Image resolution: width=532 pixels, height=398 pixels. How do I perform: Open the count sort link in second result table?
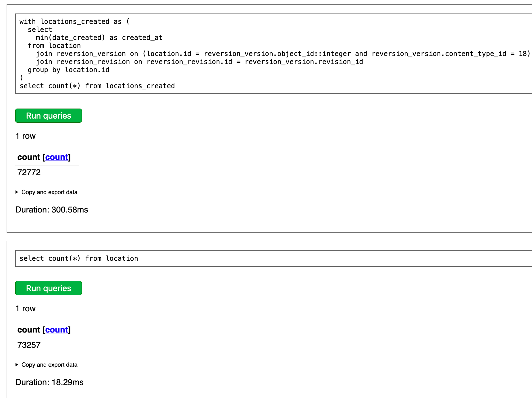click(x=56, y=330)
